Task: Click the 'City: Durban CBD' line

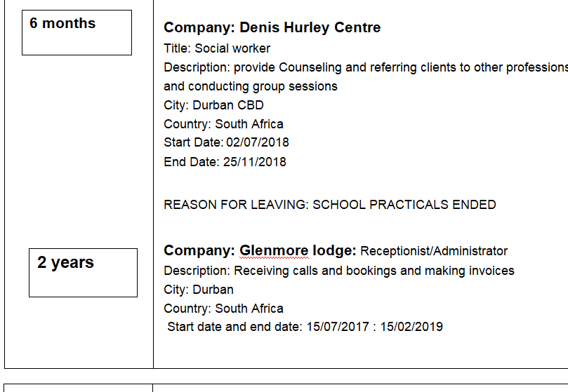Action: [213, 105]
